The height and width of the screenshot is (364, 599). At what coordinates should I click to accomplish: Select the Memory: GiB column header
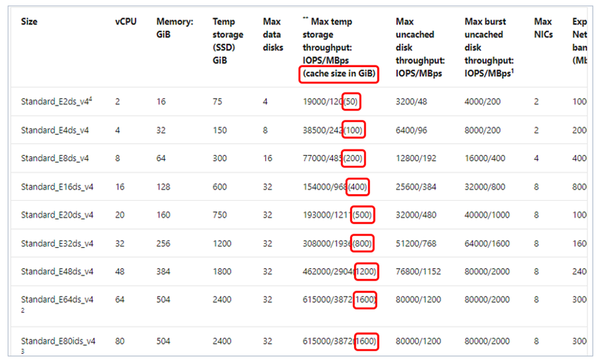tap(175, 28)
